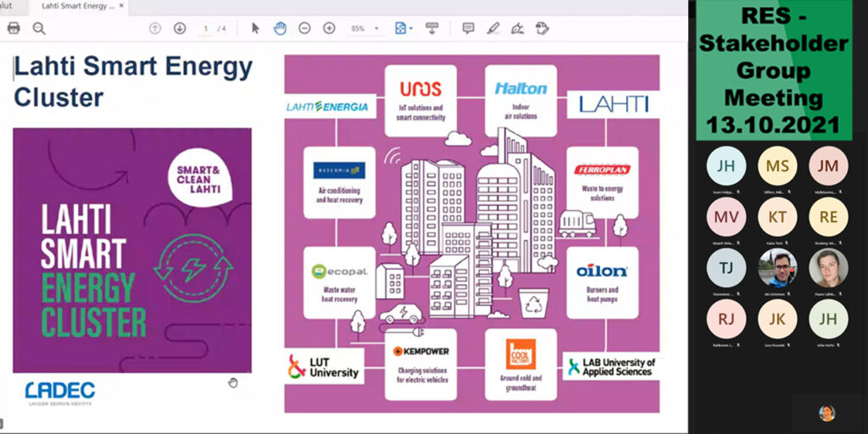
Task: Click the Stamp tool icon
Action: [x=542, y=28]
